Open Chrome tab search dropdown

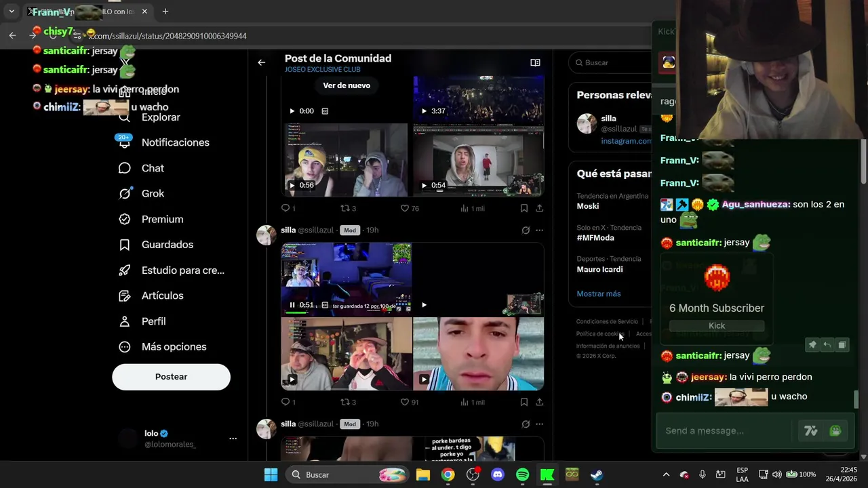12,12
